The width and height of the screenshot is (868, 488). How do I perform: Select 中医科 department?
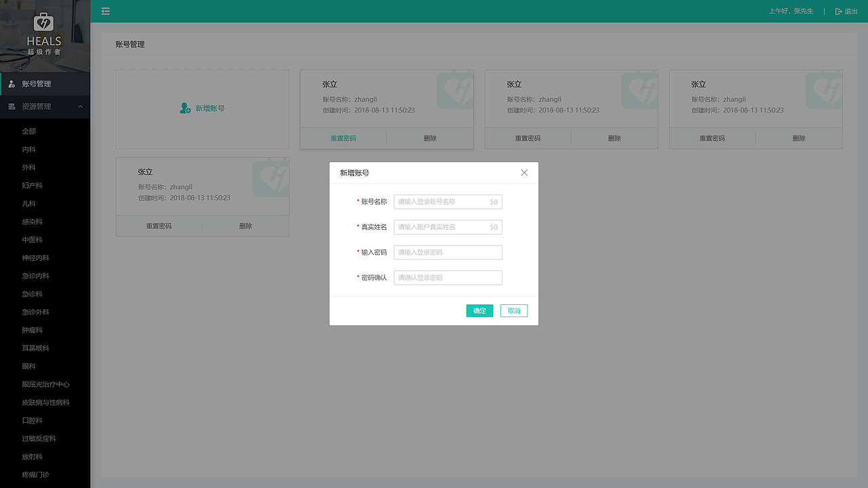pos(33,240)
